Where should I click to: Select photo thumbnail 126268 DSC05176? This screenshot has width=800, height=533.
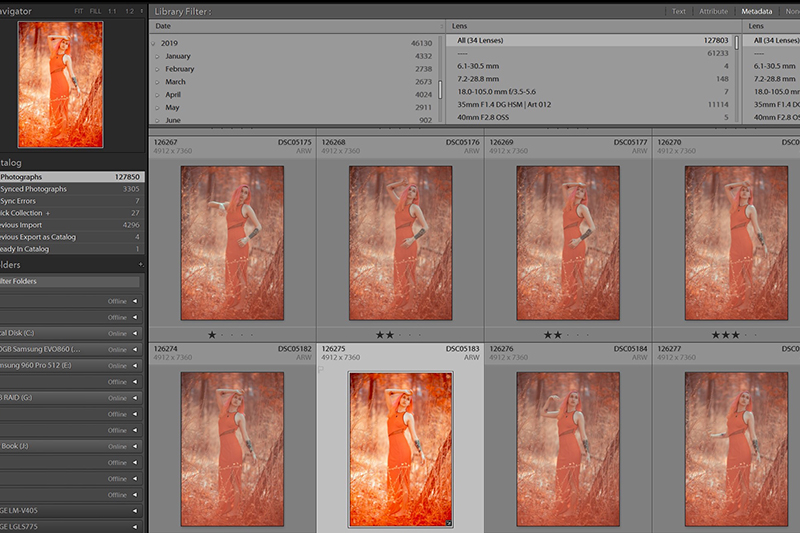[x=401, y=243]
